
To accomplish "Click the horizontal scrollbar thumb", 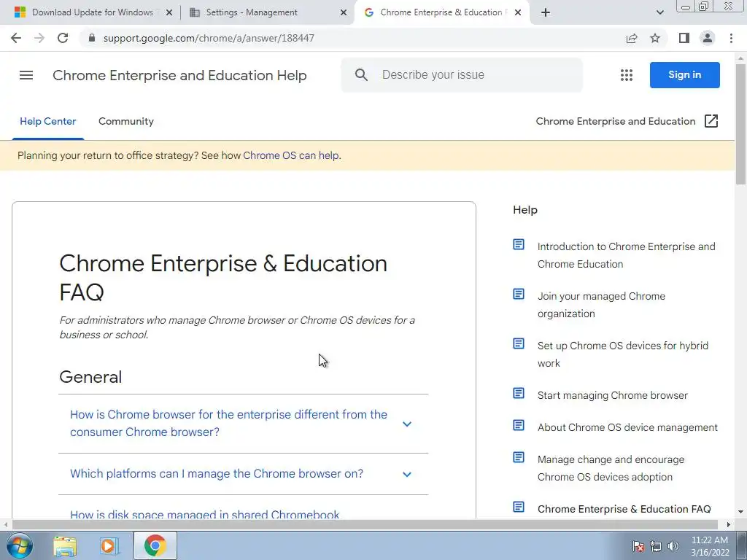I will (365, 525).
